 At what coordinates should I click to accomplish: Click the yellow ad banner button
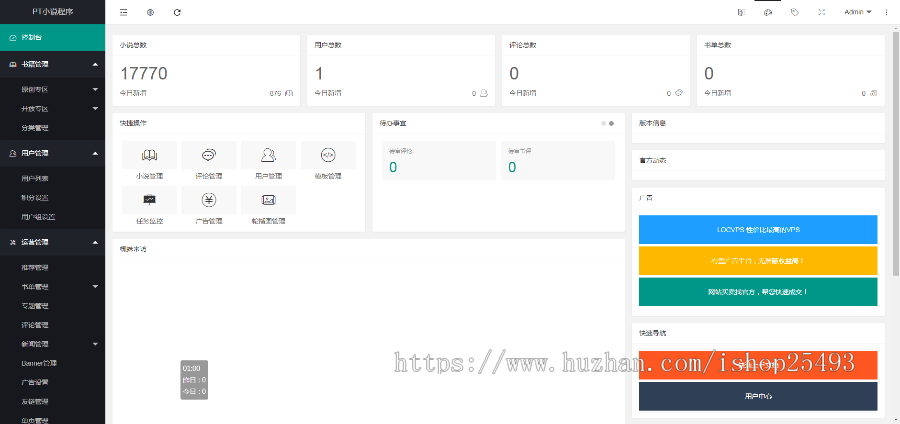(x=758, y=260)
